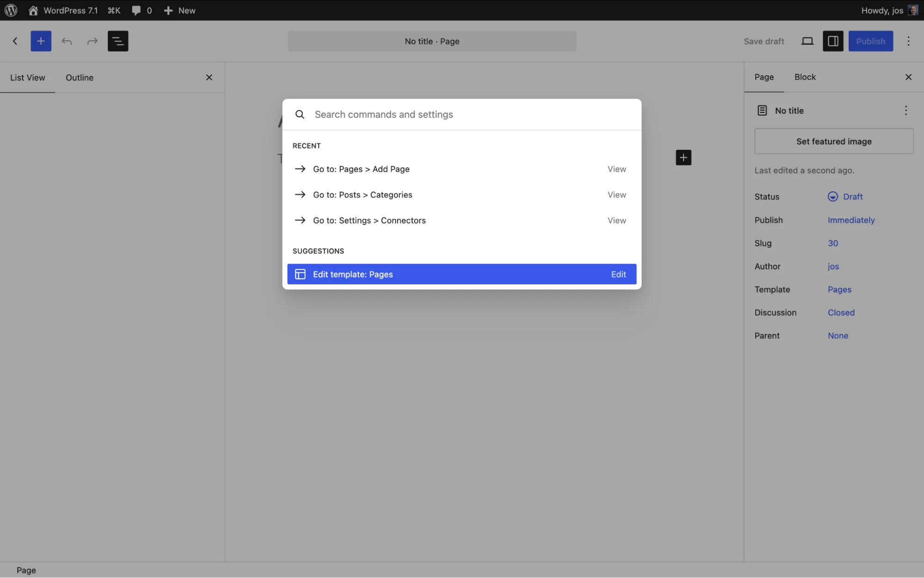Image resolution: width=924 pixels, height=578 pixels.
Task: Edit the slug value 30
Action: tap(832, 243)
